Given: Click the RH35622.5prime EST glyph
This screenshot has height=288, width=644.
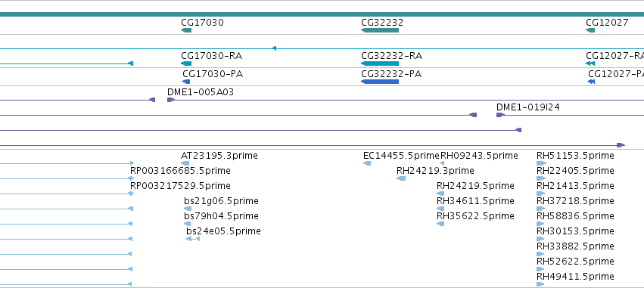Looking at the screenshot, I should pos(440,223).
